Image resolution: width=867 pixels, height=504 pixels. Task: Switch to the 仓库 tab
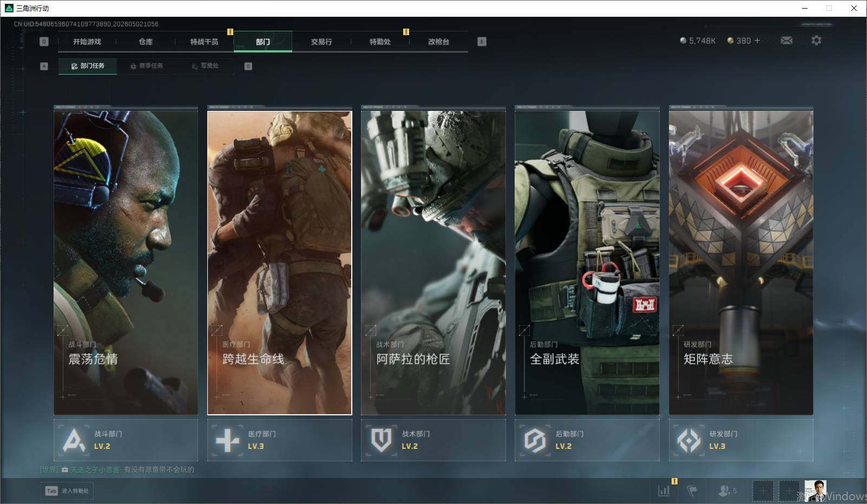146,42
